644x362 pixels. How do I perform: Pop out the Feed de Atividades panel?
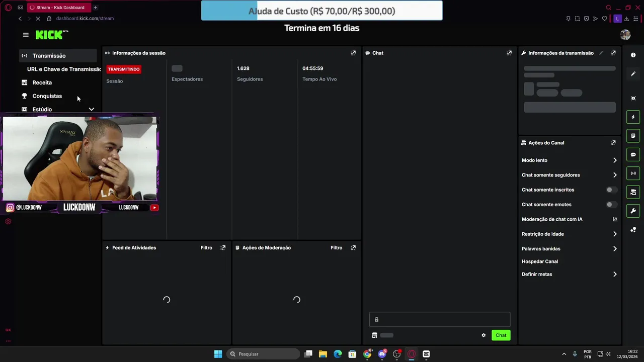coord(223,248)
